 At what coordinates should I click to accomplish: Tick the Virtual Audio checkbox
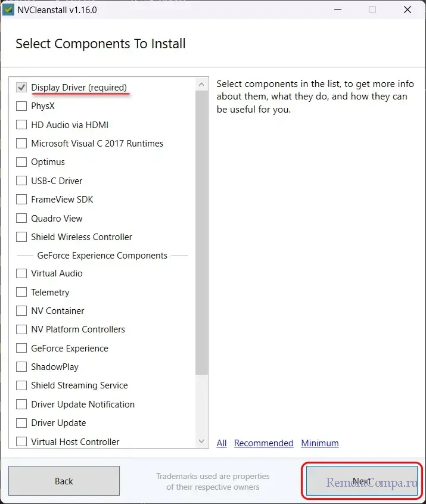tap(21, 273)
